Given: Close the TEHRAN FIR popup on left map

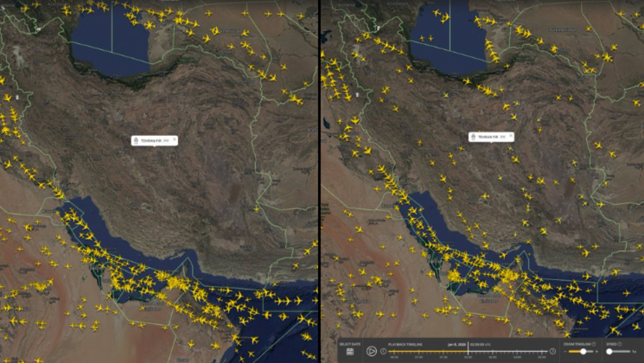Looking at the screenshot, I should [x=174, y=140].
